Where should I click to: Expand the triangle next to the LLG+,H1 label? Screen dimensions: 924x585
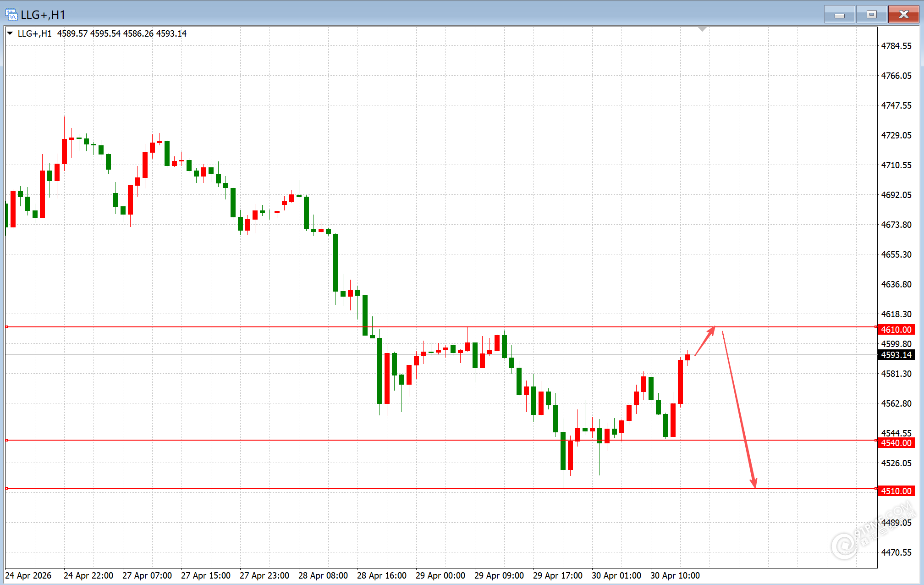tap(10, 33)
